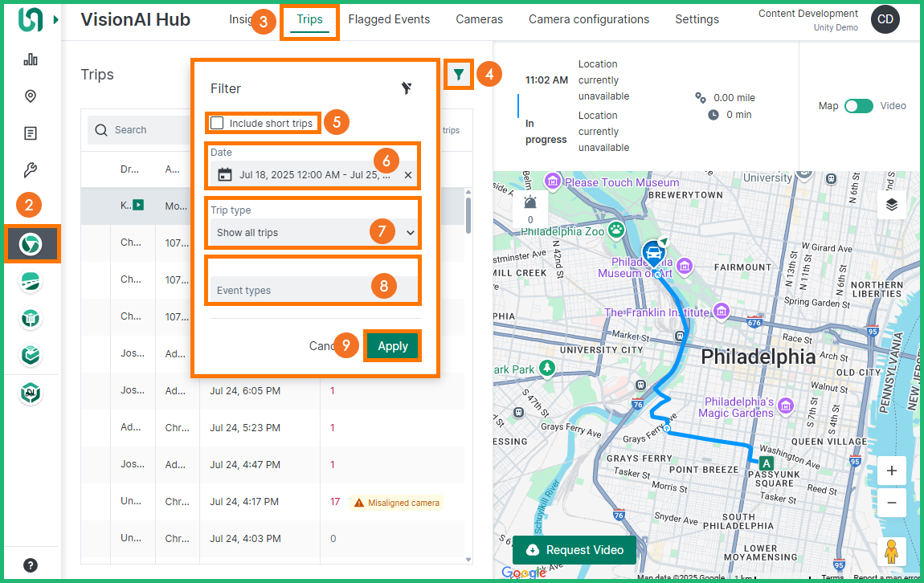Click the Request Video button
The image size is (924, 583).
pyautogui.click(x=574, y=550)
